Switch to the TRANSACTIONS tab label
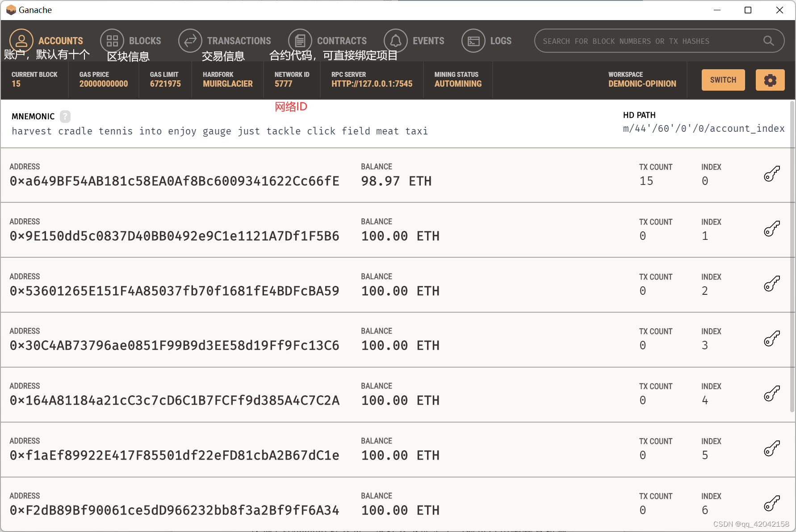796x532 pixels. coord(239,41)
